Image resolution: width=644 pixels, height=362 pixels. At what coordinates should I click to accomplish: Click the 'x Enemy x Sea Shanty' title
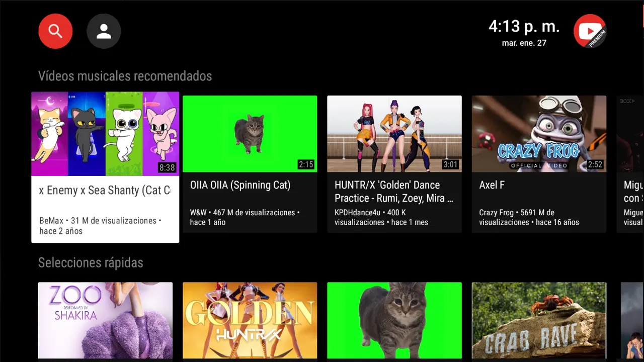pyautogui.click(x=105, y=191)
